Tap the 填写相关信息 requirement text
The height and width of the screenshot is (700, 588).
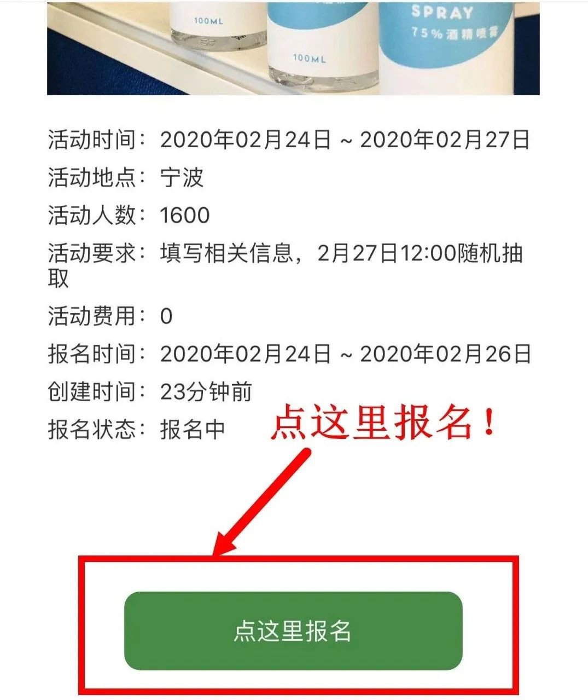point(226,253)
